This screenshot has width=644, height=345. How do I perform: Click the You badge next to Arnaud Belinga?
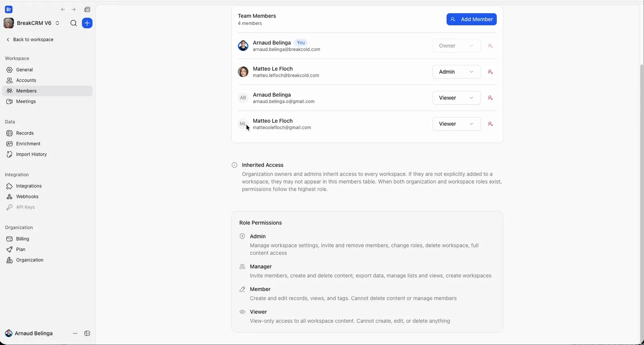click(x=301, y=43)
